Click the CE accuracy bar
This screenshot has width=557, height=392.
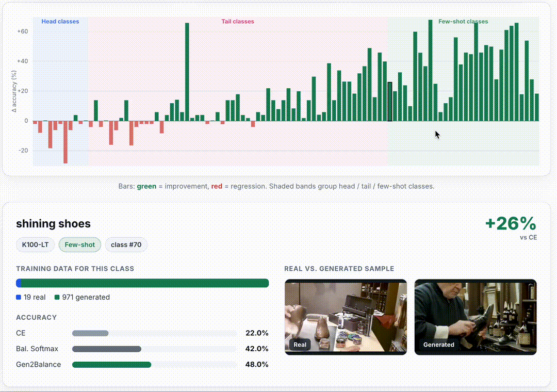point(155,333)
